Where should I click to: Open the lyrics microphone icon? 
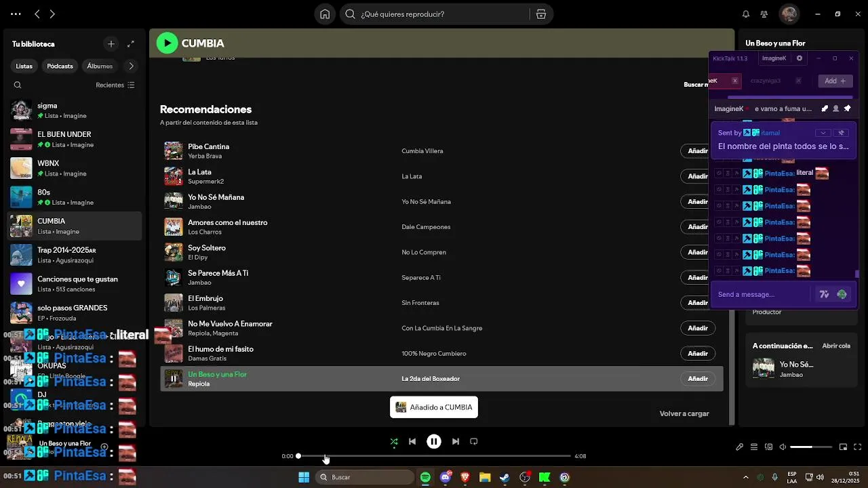point(740,447)
